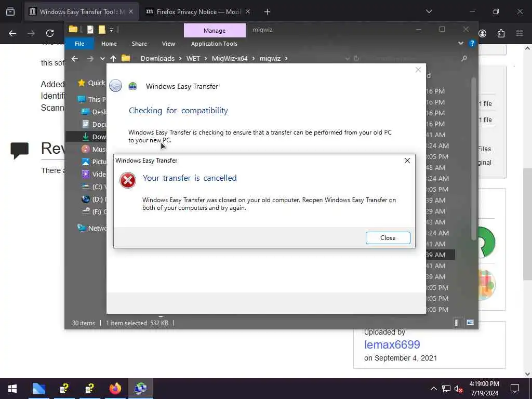The image size is (532, 399).
Task: Click the new folder icon in quick access toolbar
Action: (x=102, y=30)
